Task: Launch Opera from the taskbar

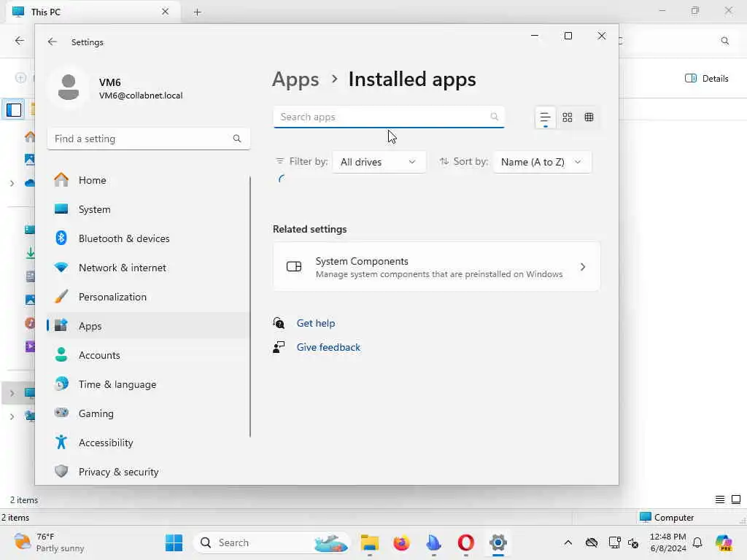Action: [466, 542]
